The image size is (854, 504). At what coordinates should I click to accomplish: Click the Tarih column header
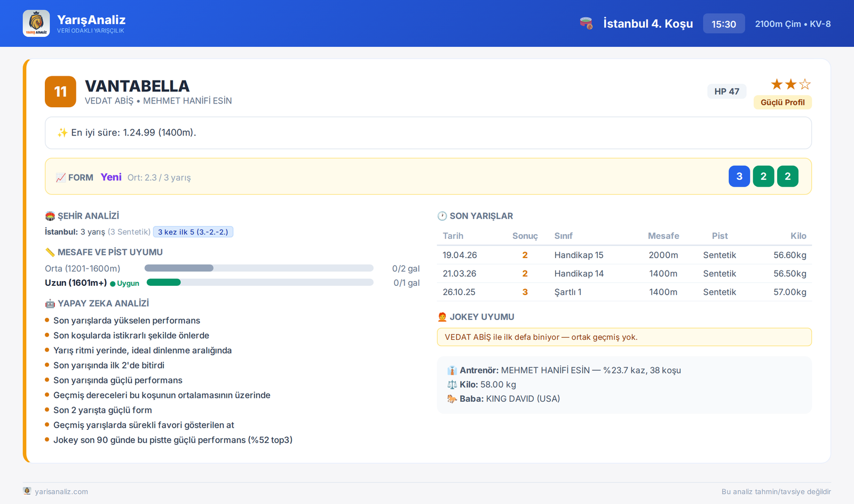click(x=453, y=236)
